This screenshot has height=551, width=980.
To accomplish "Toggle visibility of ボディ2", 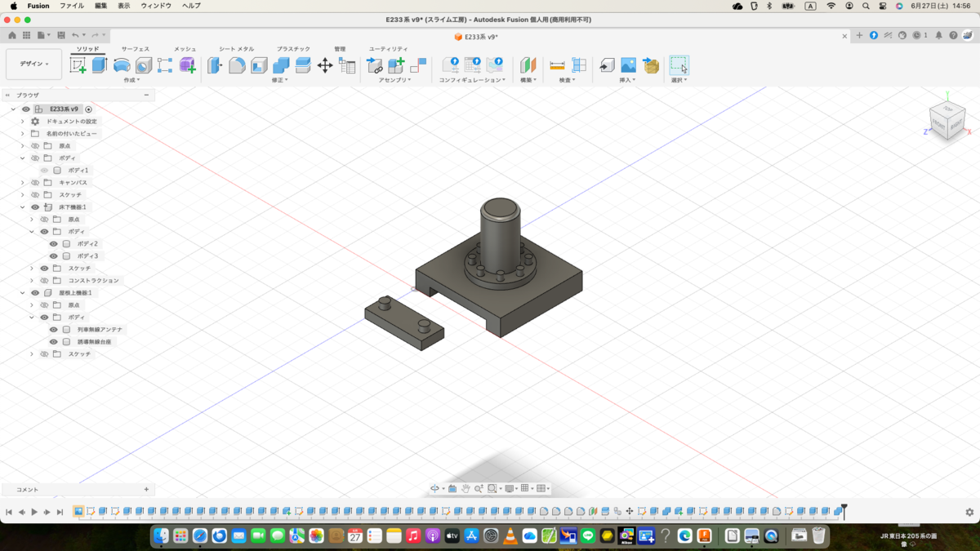I will (x=54, y=243).
